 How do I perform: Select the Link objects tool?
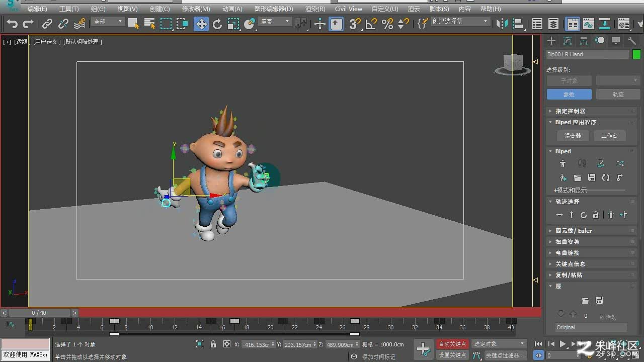point(47,24)
